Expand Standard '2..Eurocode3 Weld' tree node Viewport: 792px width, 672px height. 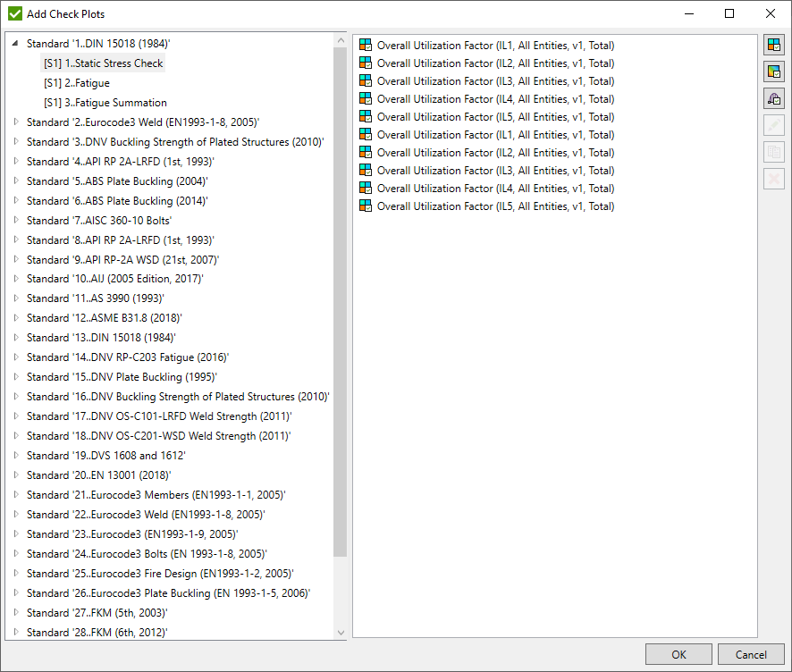[17, 122]
